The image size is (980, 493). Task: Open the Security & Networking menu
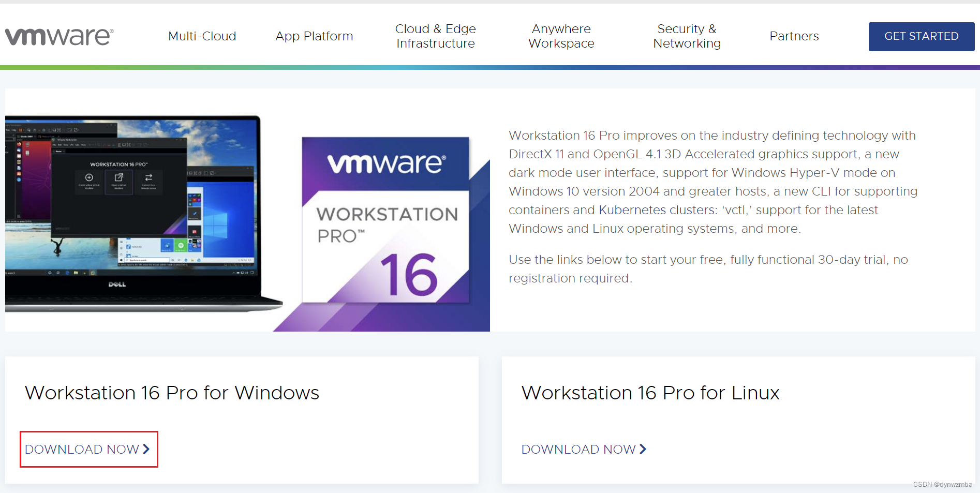pos(687,36)
